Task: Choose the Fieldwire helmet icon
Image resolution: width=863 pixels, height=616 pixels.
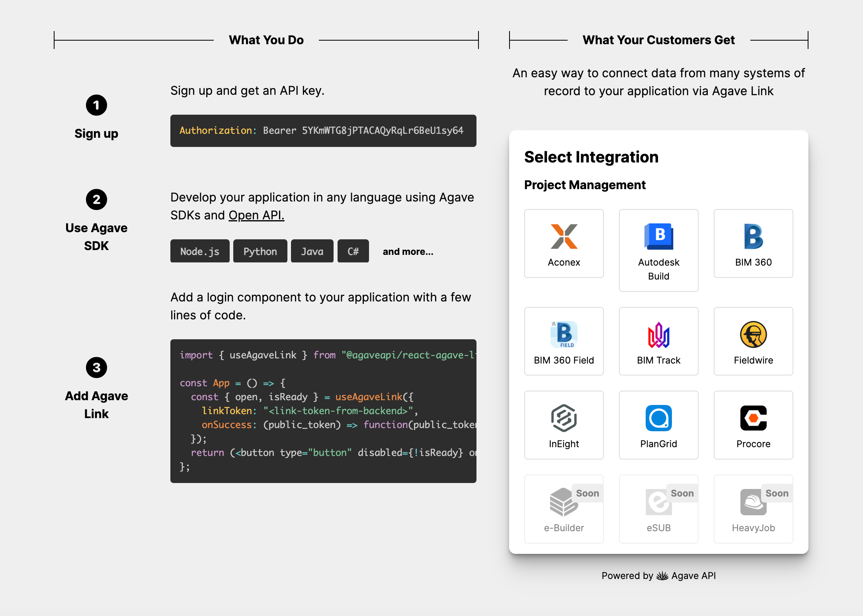Action: click(753, 334)
